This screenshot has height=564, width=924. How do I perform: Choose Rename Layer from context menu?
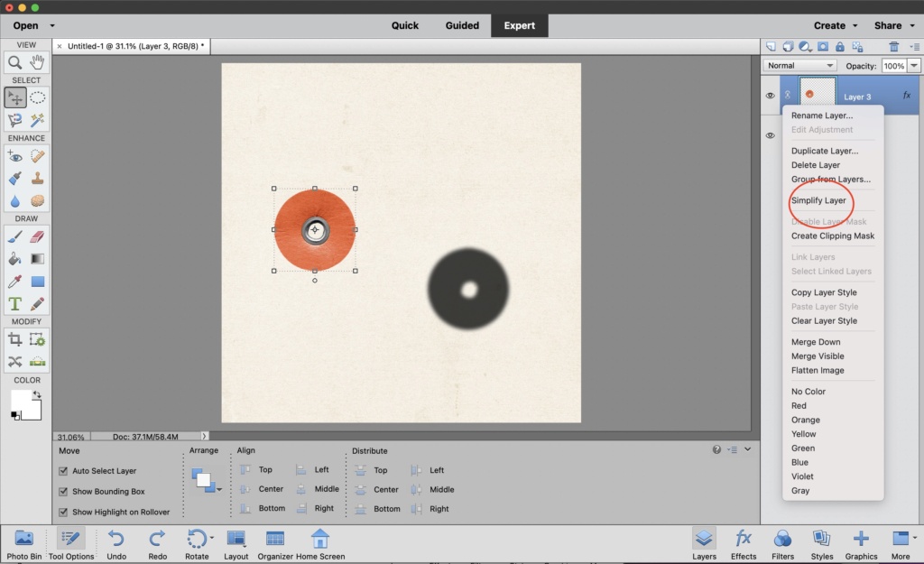tap(821, 116)
